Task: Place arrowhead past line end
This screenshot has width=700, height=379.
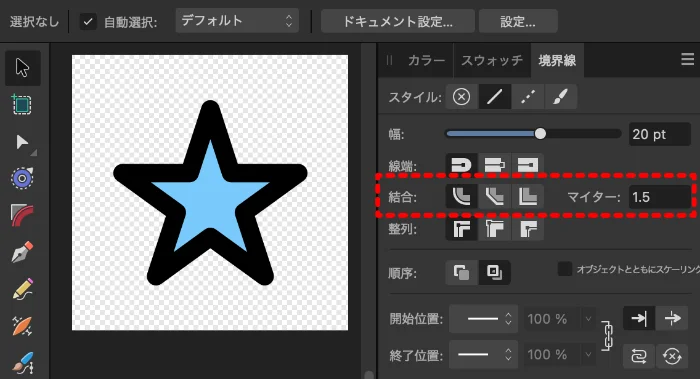Action: click(672, 318)
